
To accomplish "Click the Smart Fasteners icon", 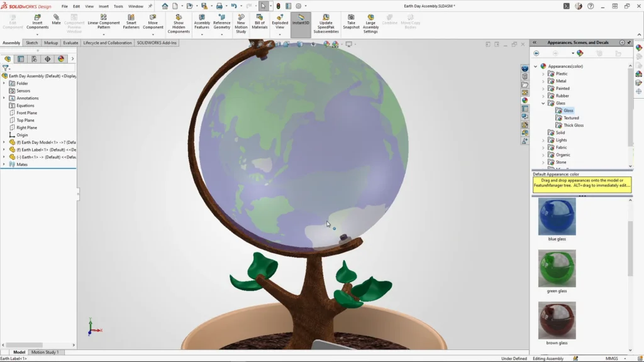I will [x=131, y=22].
